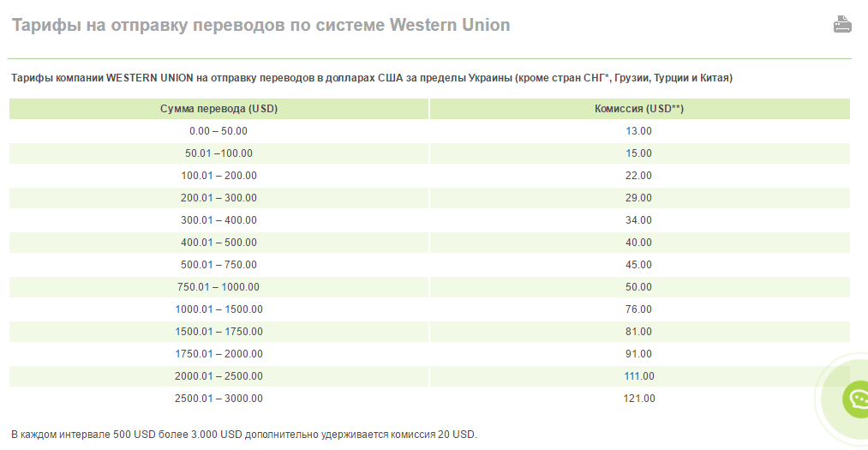Click the 'Сумма перевода (USD)' column header
This screenshot has height=450, width=868.
pyautogui.click(x=218, y=109)
